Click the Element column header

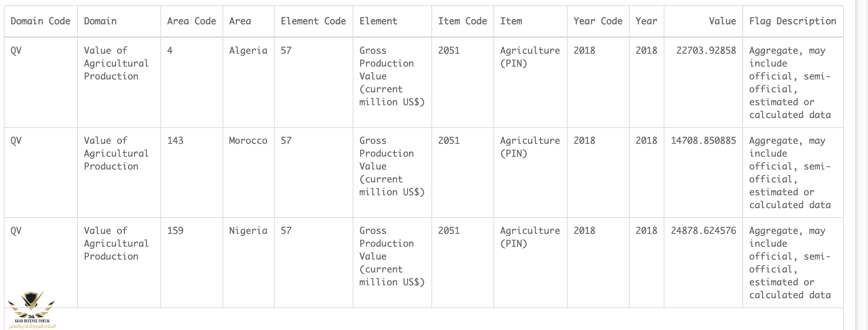coord(378,21)
